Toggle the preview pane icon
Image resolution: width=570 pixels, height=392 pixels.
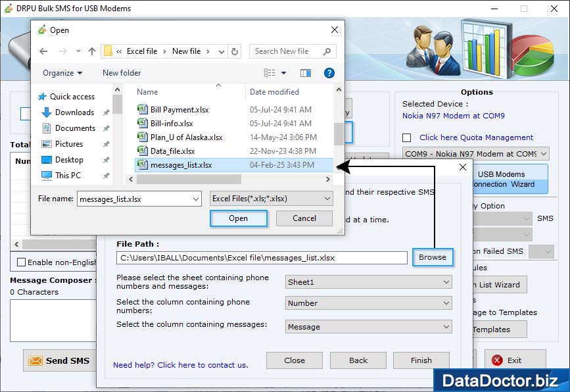305,73
